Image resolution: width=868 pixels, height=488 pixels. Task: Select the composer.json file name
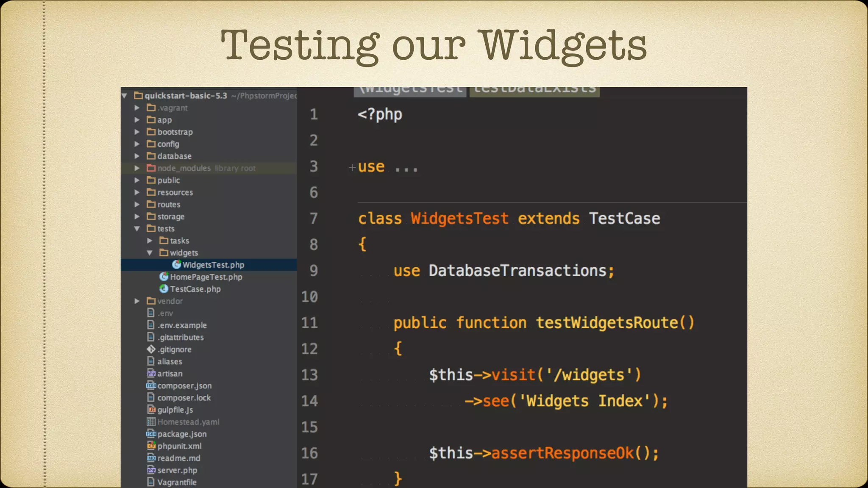point(184,386)
